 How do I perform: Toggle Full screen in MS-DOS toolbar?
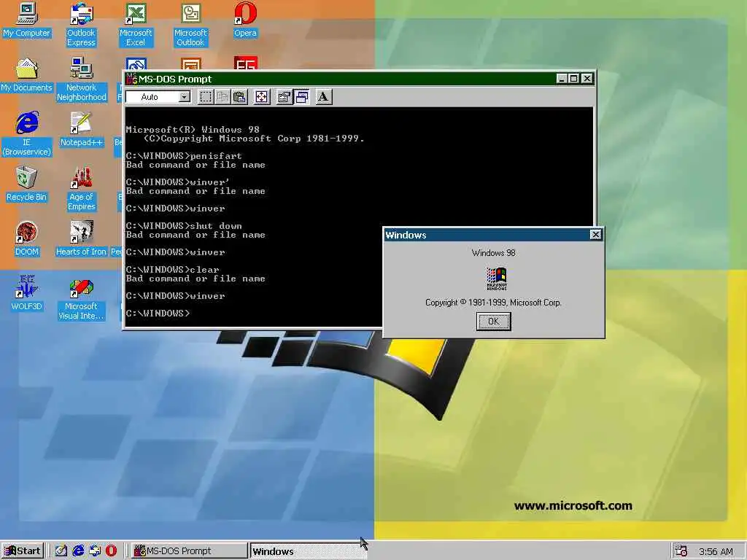[262, 97]
